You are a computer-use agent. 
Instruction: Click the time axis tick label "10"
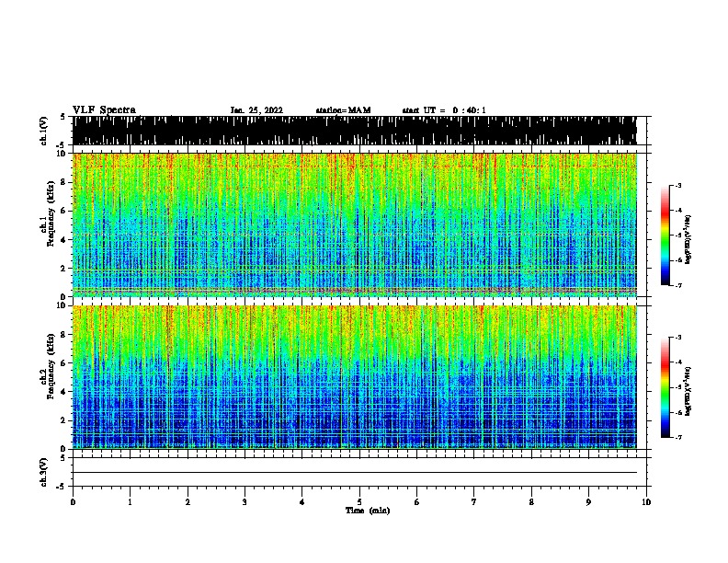tap(646, 501)
